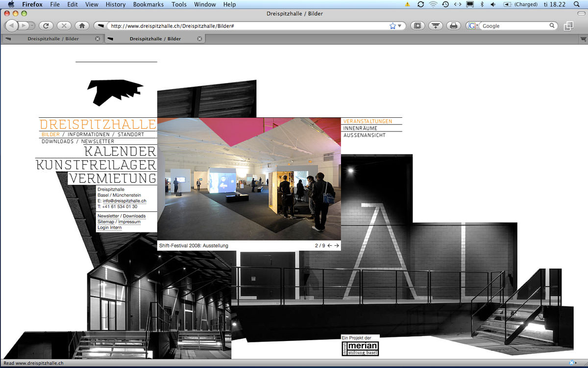
Task: Click the windows overview toolbar icon
Action: tap(568, 26)
